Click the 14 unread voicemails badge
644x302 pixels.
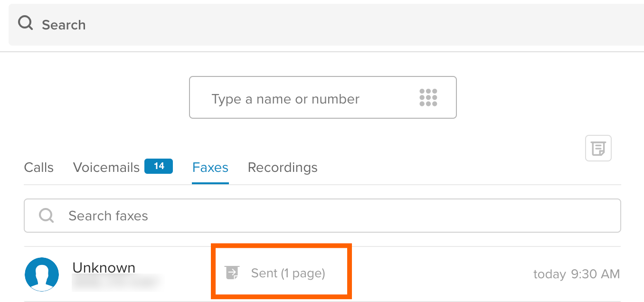tap(159, 166)
